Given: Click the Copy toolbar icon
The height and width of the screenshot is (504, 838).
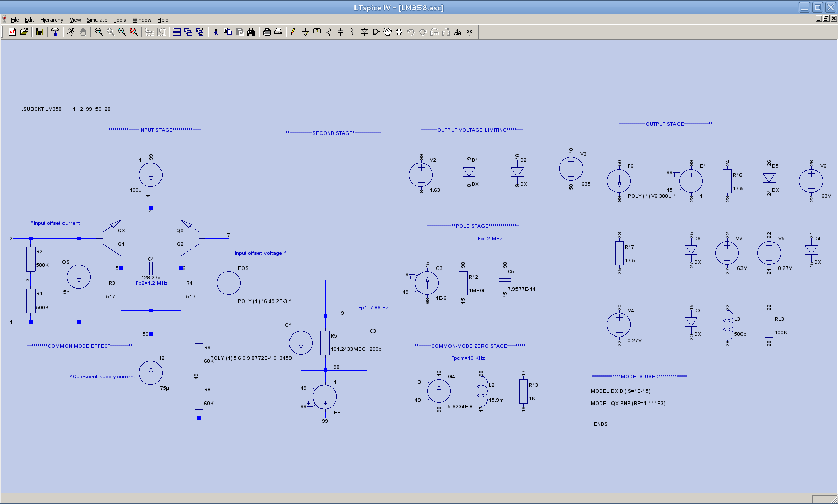Looking at the screenshot, I should [x=228, y=32].
